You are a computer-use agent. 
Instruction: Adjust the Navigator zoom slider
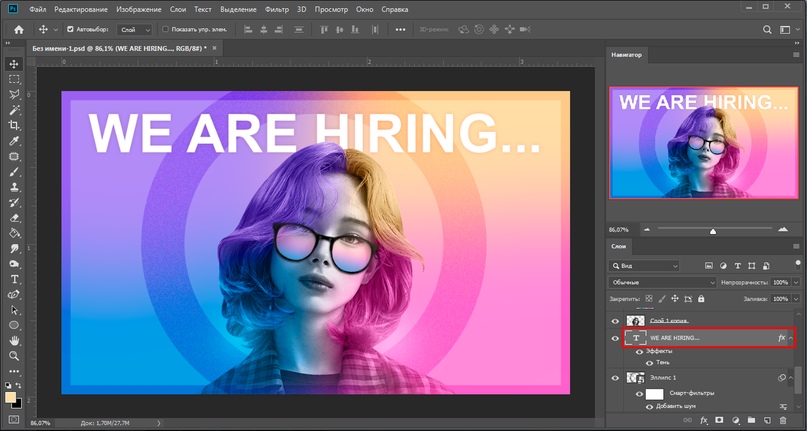click(x=713, y=231)
